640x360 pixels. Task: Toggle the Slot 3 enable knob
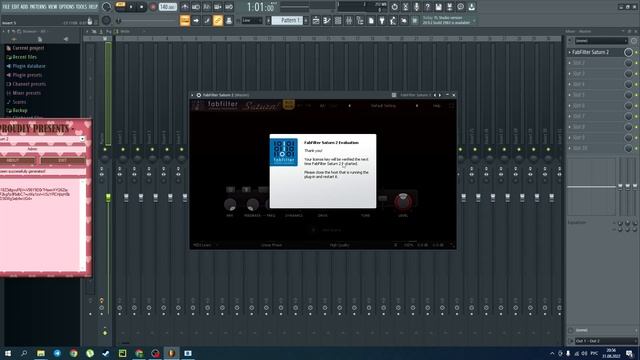[x=628, y=74]
